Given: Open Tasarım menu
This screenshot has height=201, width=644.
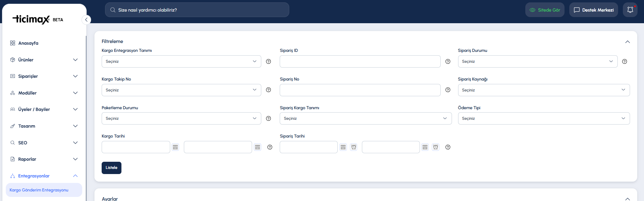Looking at the screenshot, I should click(x=44, y=126).
